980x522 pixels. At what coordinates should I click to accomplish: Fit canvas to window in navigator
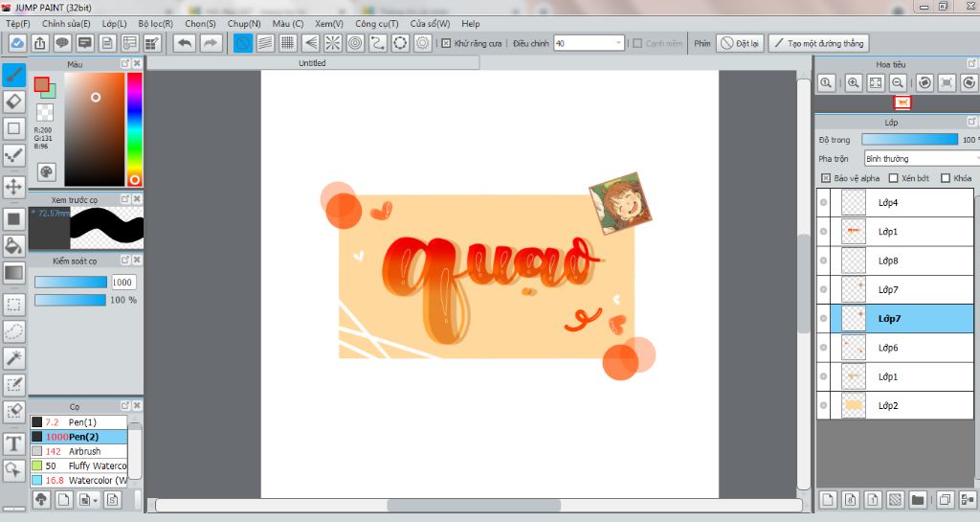tap(876, 82)
